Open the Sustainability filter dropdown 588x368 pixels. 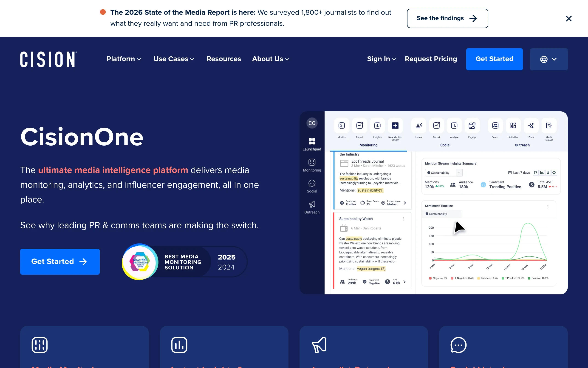[444, 172]
